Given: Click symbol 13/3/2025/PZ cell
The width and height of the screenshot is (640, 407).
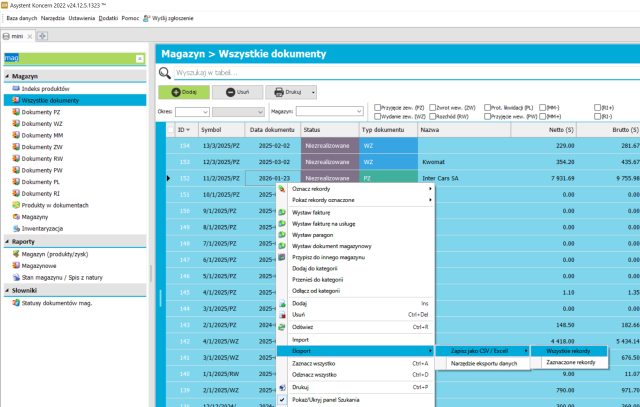Looking at the screenshot, I should click(x=221, y=146).
